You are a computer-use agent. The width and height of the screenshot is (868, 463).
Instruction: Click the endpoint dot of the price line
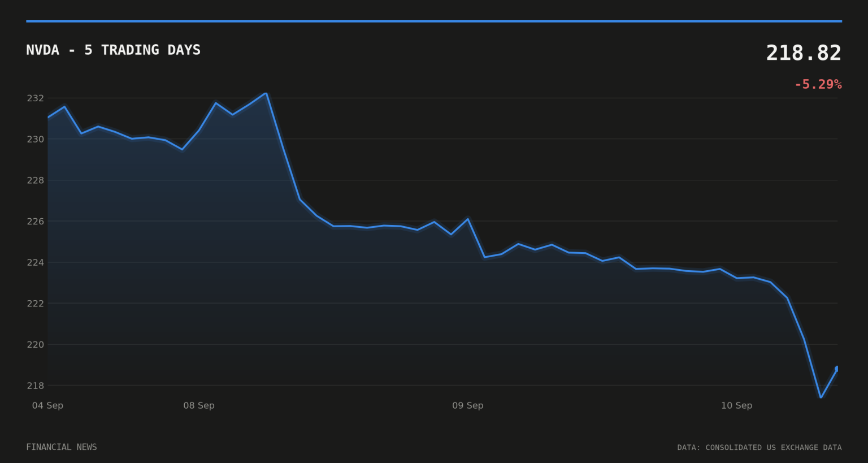point(837,369)
